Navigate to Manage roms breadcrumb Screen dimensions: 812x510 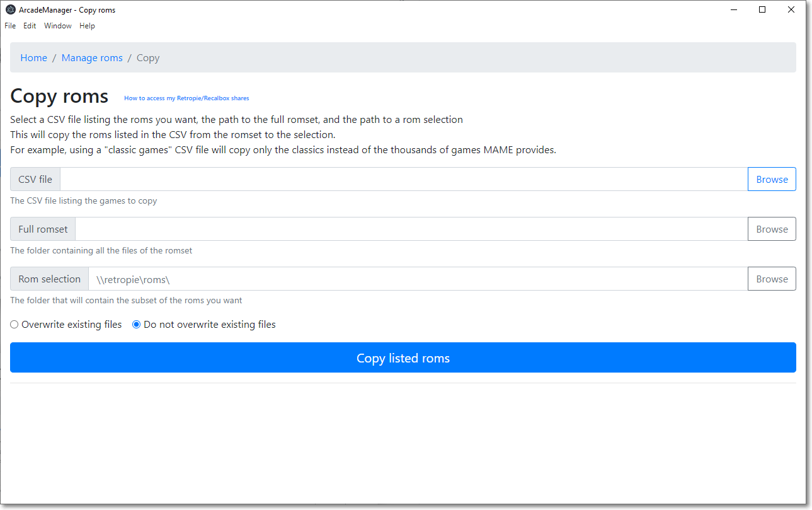pos(92,58)
